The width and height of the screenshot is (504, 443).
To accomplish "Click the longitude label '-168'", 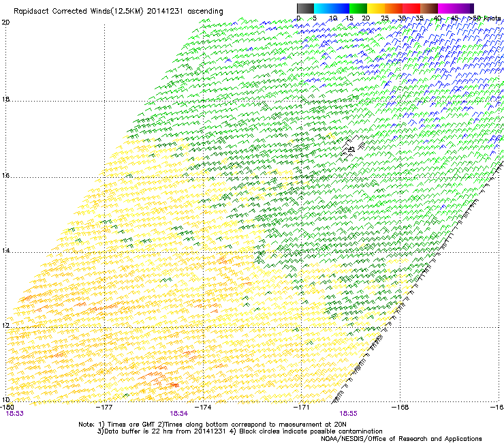I will coord(400,408).
